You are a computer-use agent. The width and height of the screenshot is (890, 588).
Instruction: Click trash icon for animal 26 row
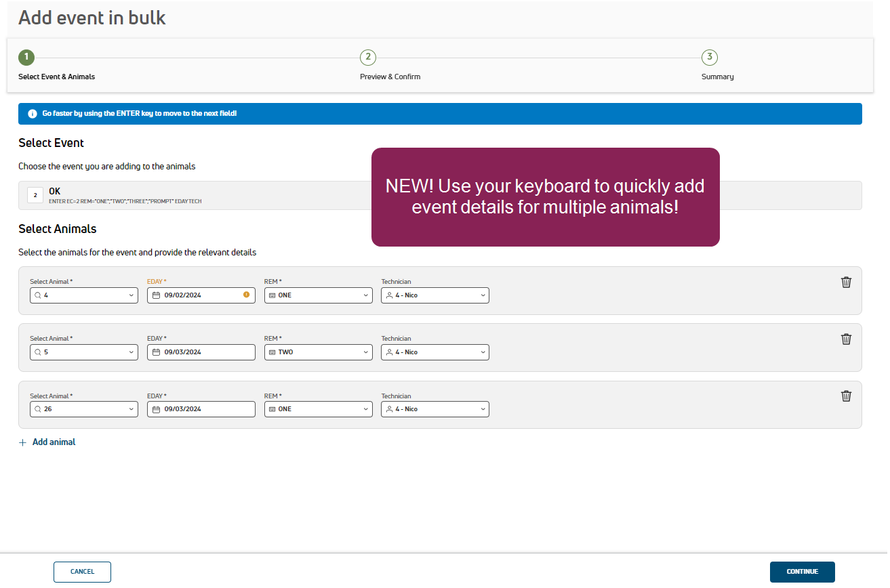(x=846, y=396)
